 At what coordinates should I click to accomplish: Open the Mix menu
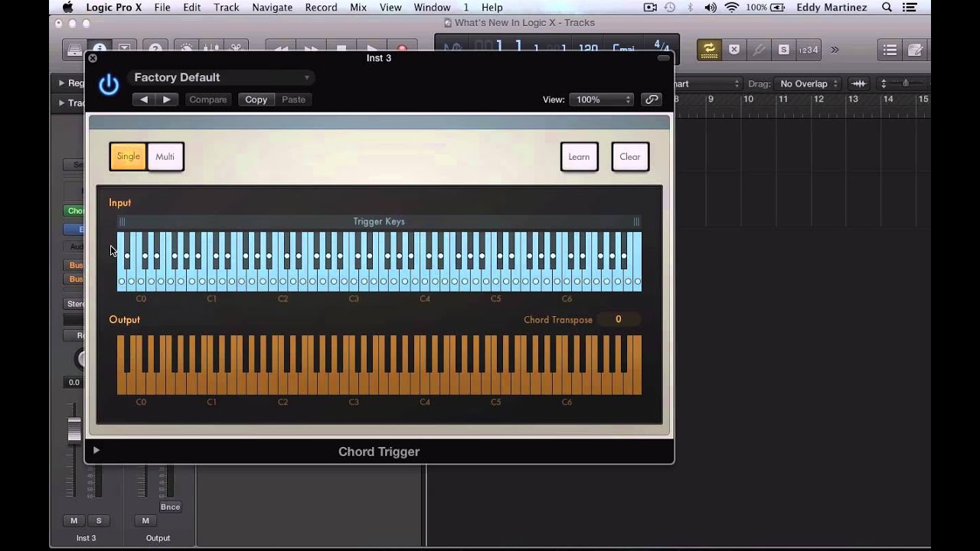coord(358,8)
